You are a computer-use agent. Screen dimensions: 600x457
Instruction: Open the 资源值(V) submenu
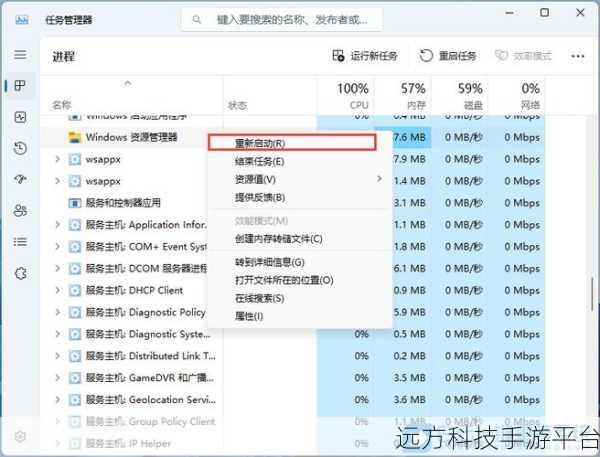tap(300, 179)
